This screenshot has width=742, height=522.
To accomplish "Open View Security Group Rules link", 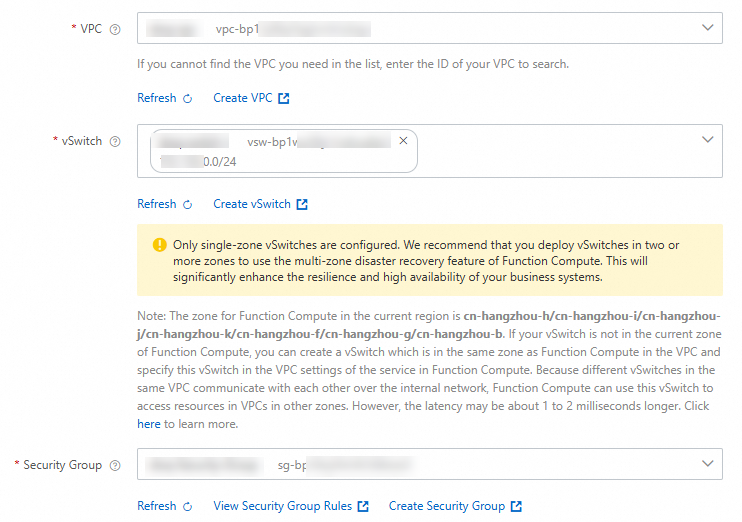I will 283,507.
